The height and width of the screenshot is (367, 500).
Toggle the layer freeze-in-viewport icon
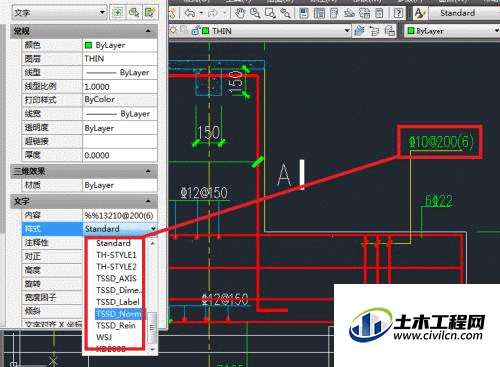click(x=184, y=30)
